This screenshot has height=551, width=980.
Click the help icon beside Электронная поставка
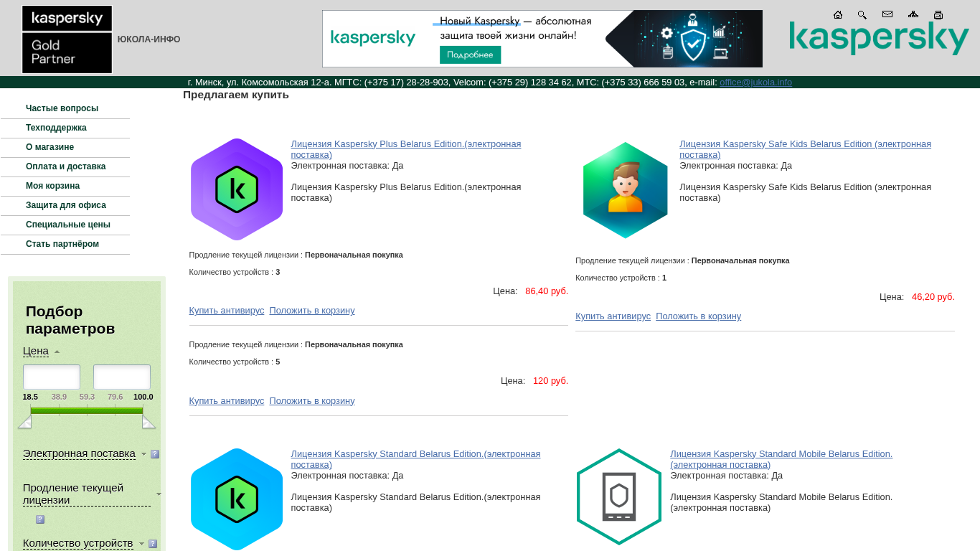coord(155,454)
